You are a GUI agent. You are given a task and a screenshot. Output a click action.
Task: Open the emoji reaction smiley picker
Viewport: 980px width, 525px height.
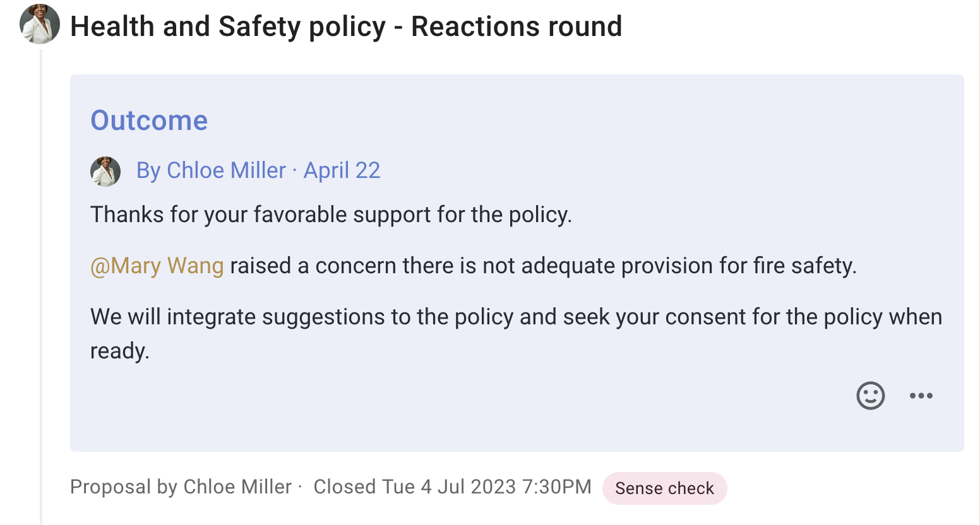point(870,396)
